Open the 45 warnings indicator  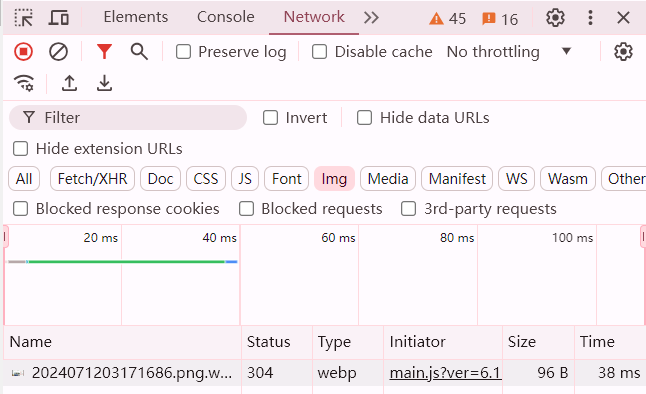click(447, 19)
